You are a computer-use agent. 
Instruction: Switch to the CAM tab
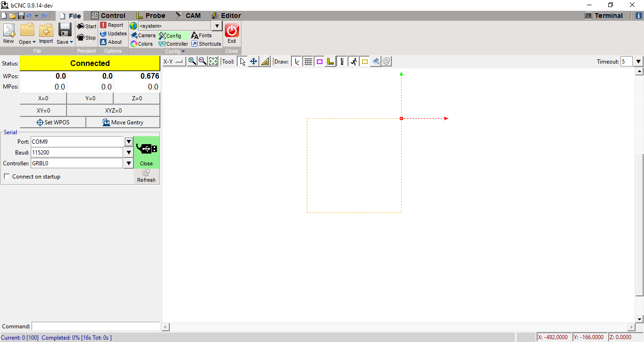pyautogui.click(x=188, y=16)
